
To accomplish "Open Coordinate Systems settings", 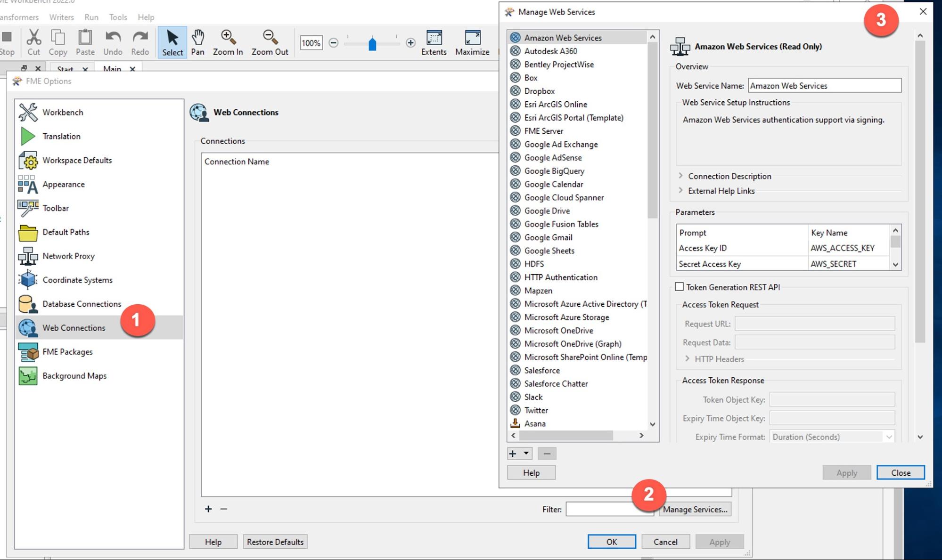I will (77, 280).
